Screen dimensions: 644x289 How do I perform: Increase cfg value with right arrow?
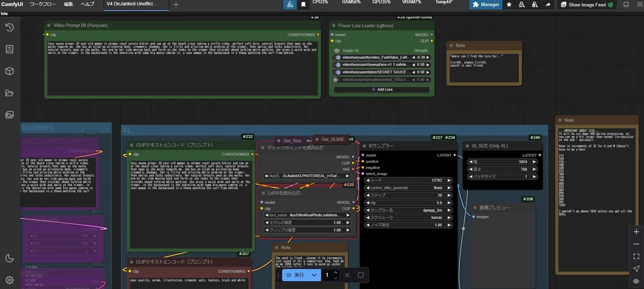pos(450,203)
